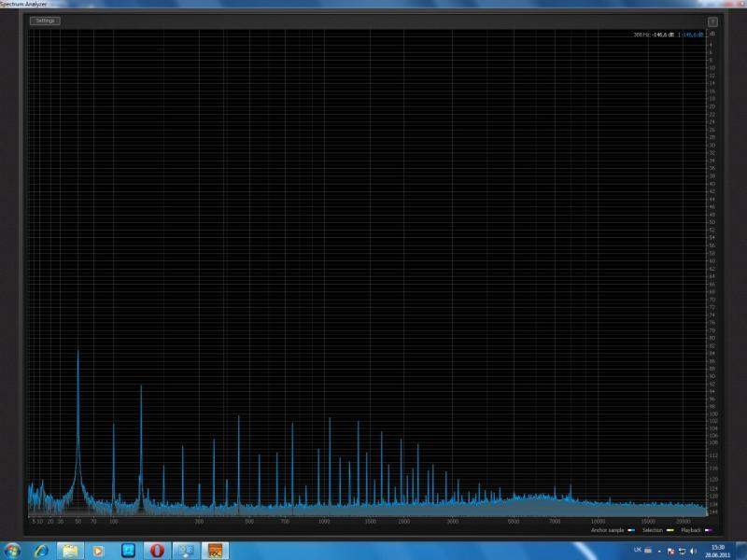Click the blue app icon on the taskbar
The image size is (747, 560).
coord(128,550)
